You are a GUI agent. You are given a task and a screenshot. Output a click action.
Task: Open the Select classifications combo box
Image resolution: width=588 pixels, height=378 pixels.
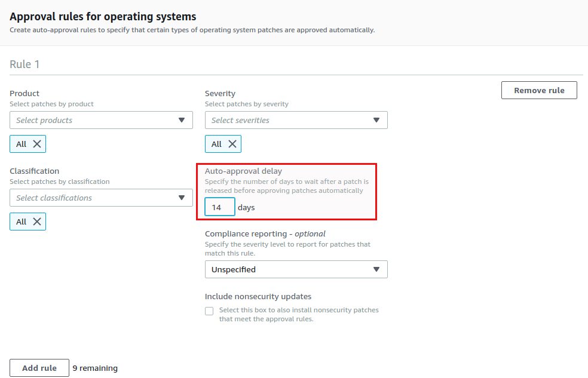pyautogui.click(x=101, y=198)
